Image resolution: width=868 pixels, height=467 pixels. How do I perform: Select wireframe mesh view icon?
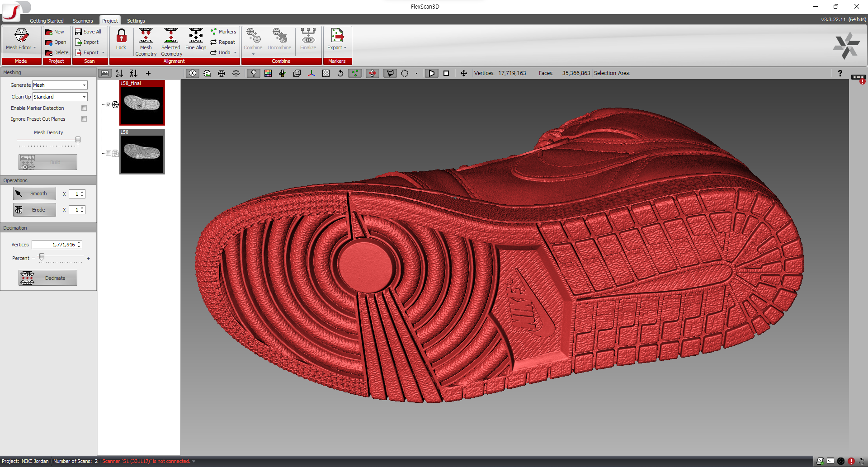coord(222,73)
